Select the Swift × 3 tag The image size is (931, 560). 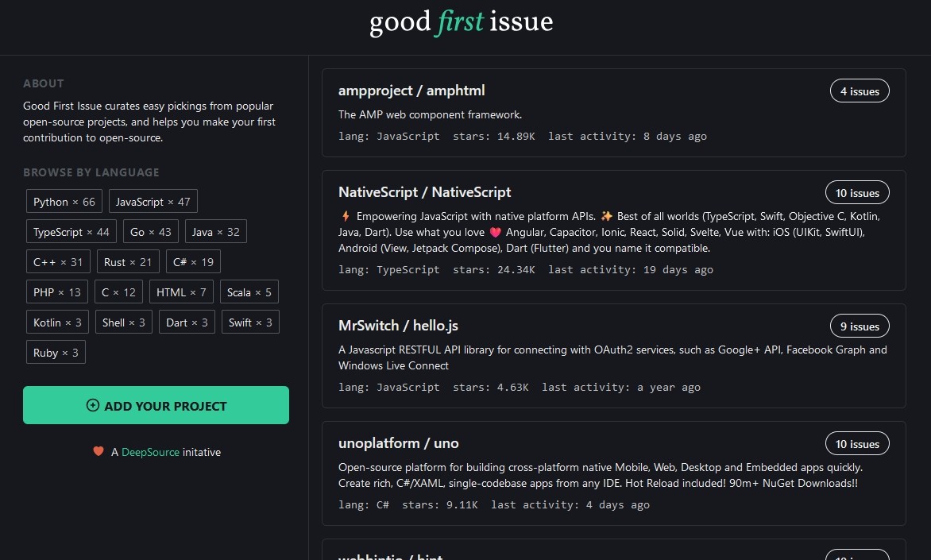(x=250, y=322)
